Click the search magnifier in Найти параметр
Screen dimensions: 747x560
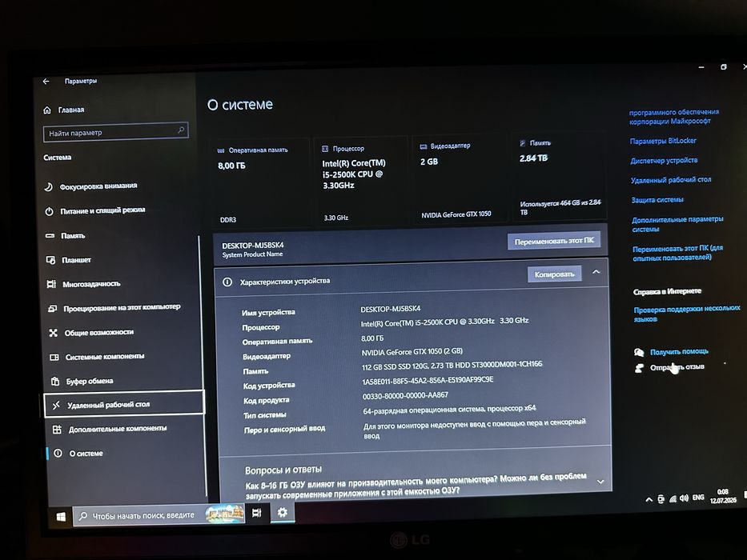click(x=181, y=130)
